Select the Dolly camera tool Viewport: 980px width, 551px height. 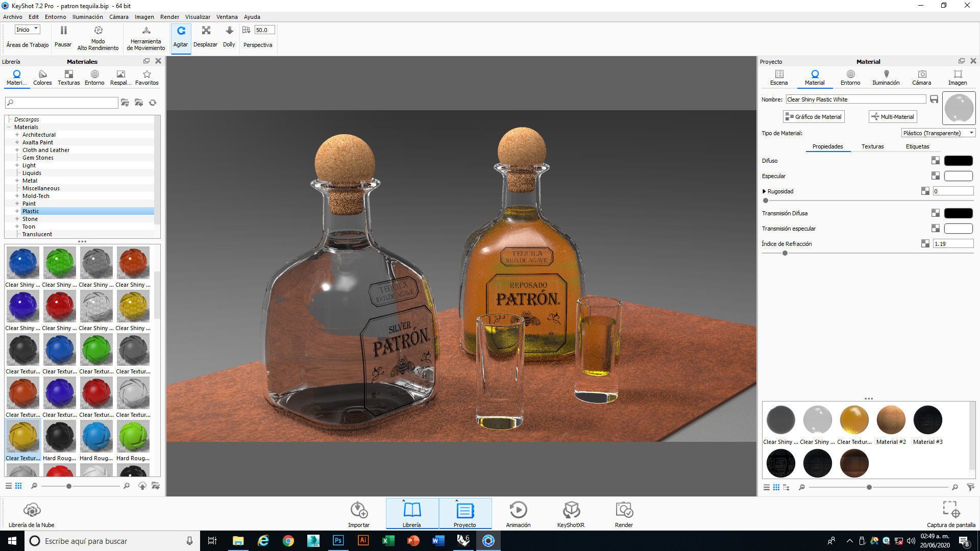point(229,37)
